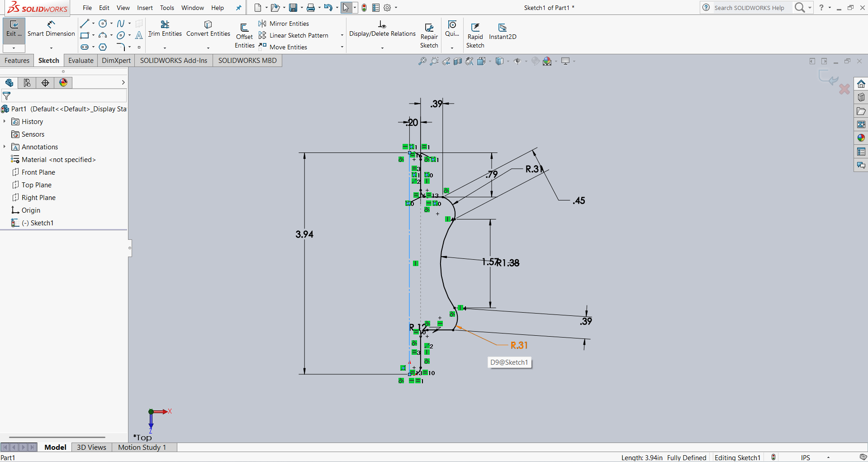Cancel sketch with red X corner
This screenshot has height=462, width=868.
[844, 89]
